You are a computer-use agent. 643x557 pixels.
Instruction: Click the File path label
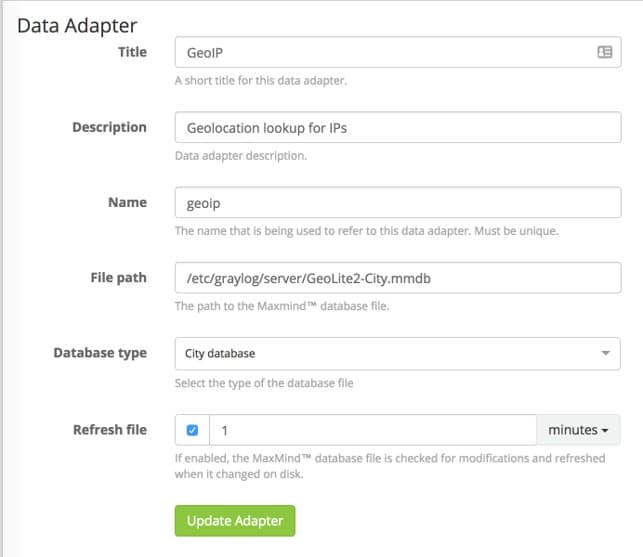pos(118,278)
